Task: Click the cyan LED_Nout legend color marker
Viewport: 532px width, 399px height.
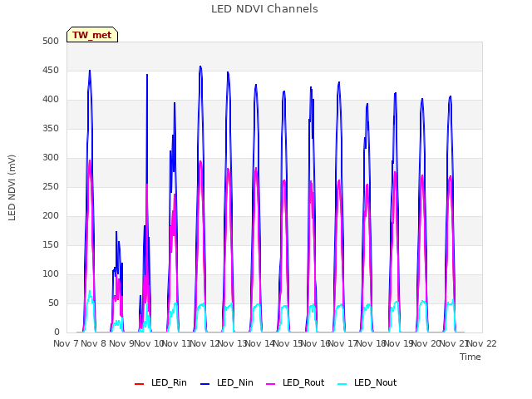Action: click(x=342, y=384)
